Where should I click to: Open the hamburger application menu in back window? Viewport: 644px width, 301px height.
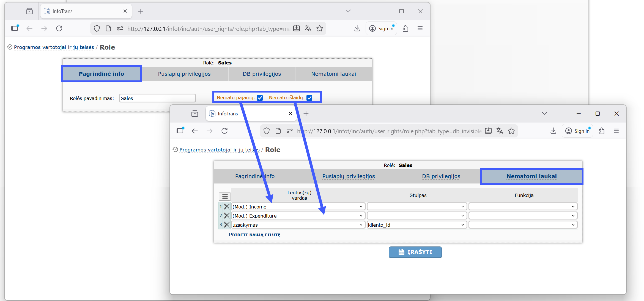[420, 28]
